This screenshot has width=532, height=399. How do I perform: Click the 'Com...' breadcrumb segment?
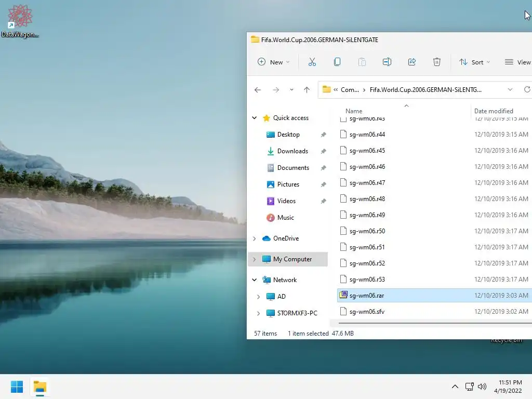click(350, 90)
